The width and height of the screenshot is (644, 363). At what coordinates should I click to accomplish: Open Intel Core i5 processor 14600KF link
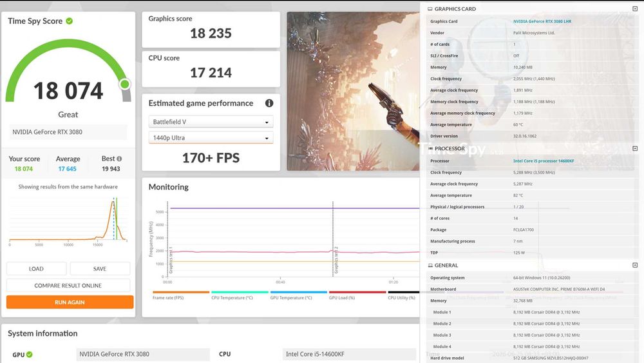click(x=544, y=161)
